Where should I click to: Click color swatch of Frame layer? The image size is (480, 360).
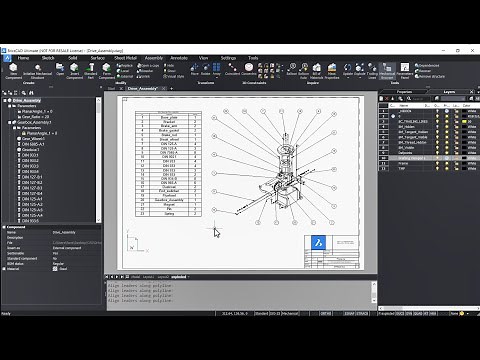coord(465,163)
